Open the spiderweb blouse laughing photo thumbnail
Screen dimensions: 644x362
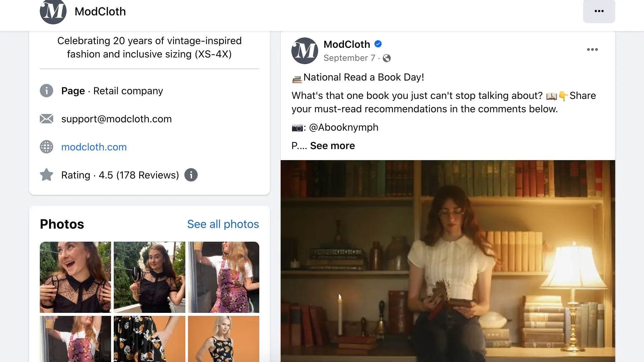pyautogui.click(x=75, y=277)
